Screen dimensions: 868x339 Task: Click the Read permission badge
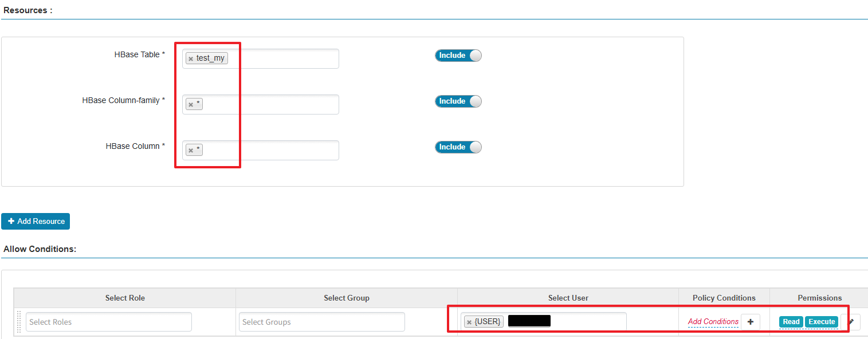tap(791, 322)
